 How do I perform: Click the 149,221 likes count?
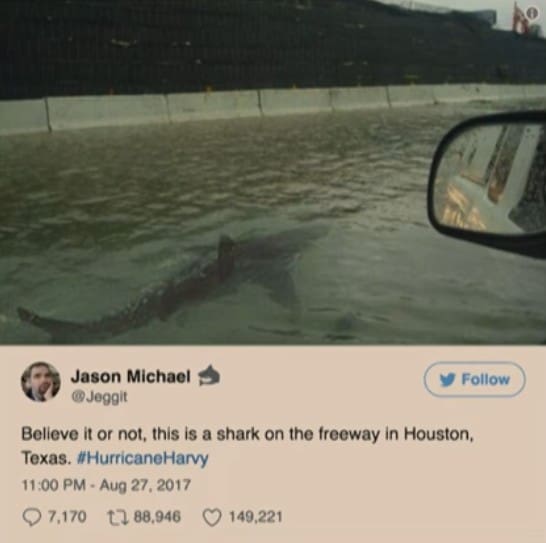[x=255, y=517]
